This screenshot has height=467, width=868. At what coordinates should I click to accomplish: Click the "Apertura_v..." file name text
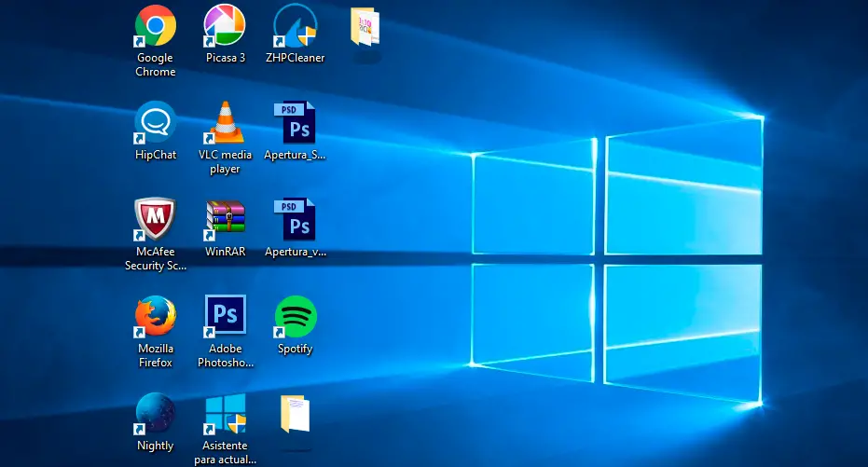pos(295,252)
